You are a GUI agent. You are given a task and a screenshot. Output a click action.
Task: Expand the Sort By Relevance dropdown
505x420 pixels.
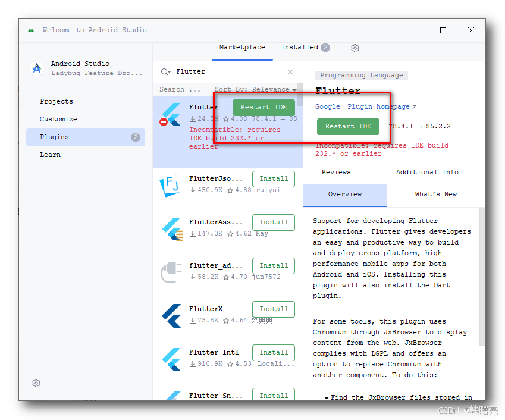coord(256,89)
